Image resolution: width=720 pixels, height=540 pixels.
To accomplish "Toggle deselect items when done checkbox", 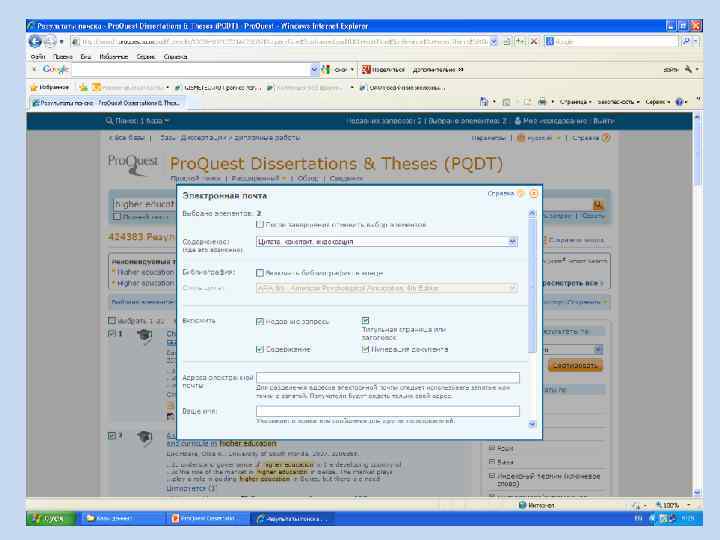I will [260, 225].
